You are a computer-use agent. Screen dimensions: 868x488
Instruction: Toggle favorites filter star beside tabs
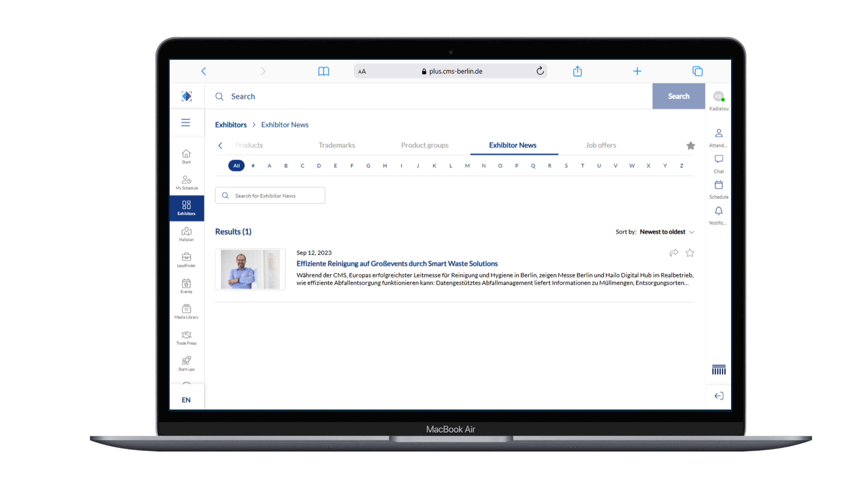(x=690, y=146)
